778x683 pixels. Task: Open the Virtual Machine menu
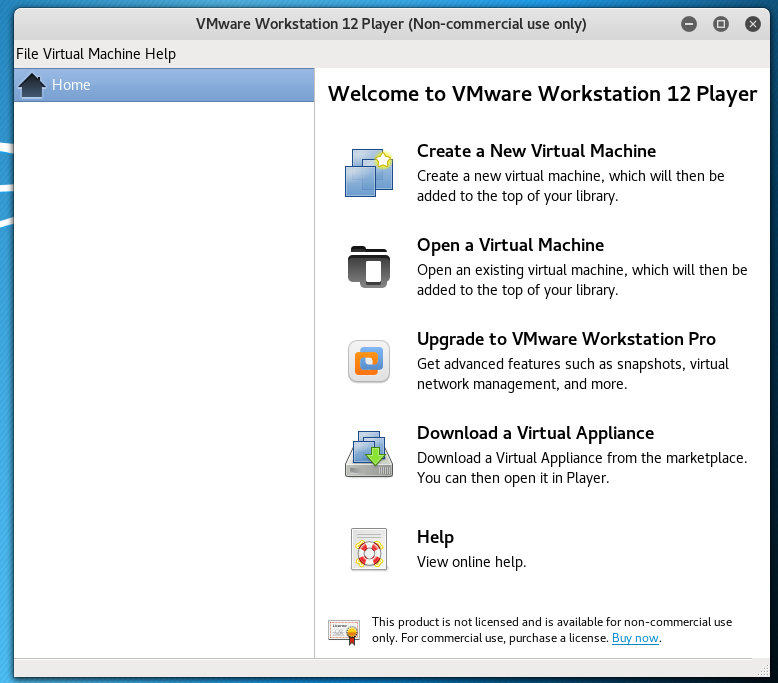pyautogui.click(x=92, y=54)
